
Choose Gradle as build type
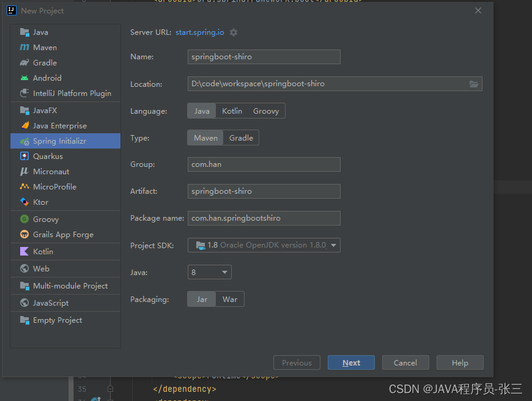241,138
